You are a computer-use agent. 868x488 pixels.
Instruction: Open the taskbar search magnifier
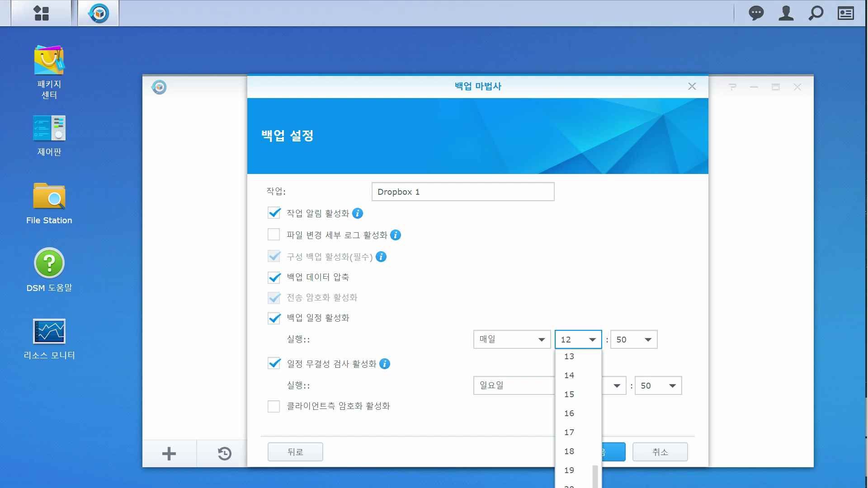coord(816,13)
